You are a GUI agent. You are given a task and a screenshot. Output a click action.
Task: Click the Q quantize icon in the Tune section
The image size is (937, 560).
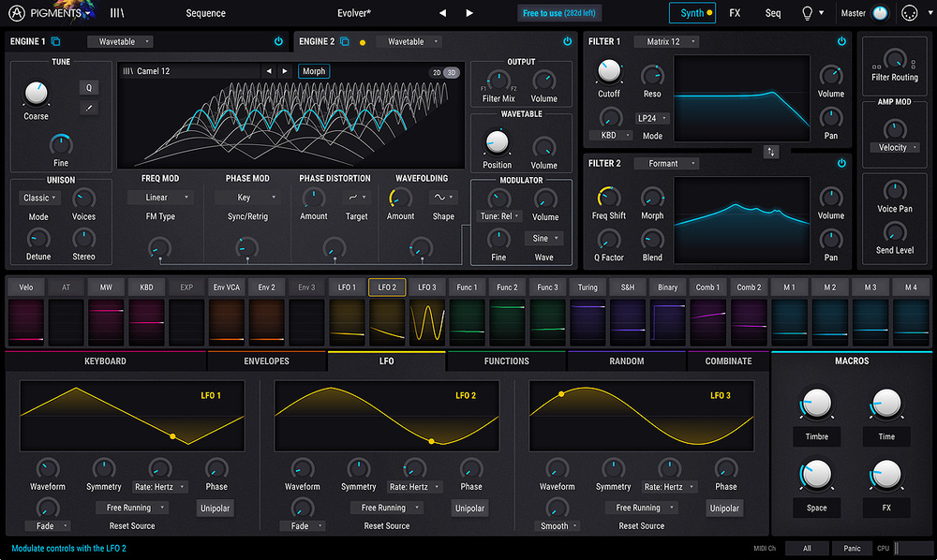click(89, 86)
